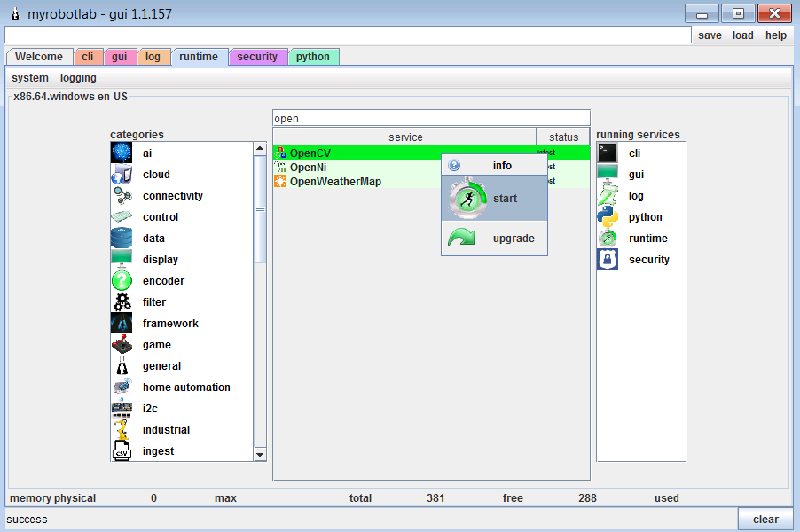Viewport: 800px width, 532px height.
Task: Switch to the python tab
Action: pyautogui.click(x=313, y=57)
